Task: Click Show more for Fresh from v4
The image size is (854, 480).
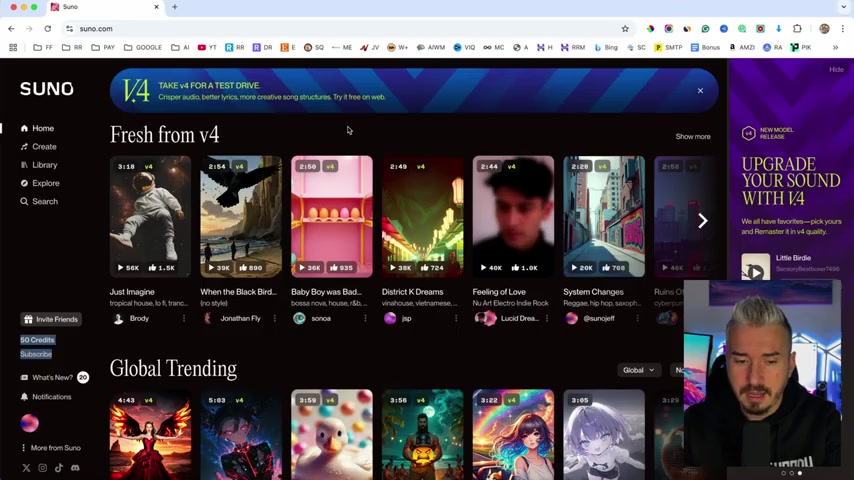Action: [693, 137]
